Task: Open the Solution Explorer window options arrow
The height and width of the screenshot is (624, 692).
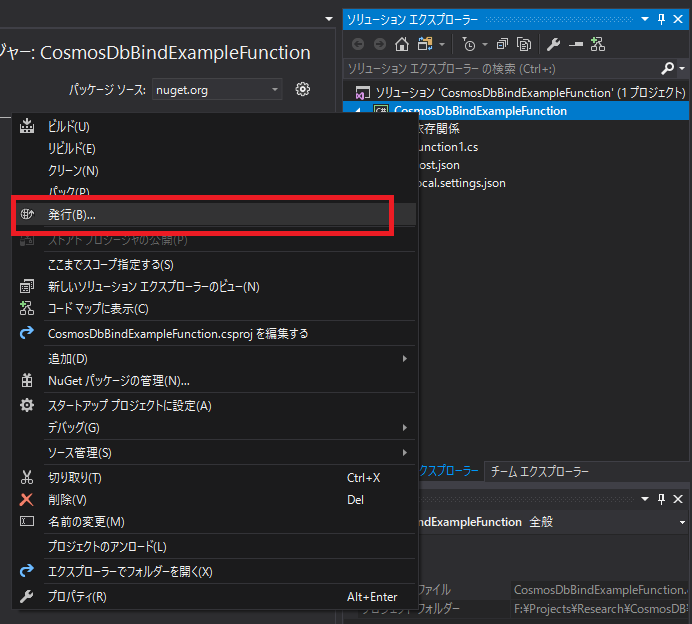Action: (x=645, y=19)
